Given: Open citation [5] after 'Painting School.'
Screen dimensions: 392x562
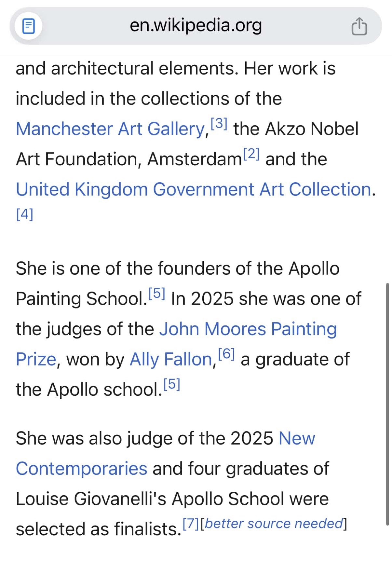Looking at the screenshot, I should (x=157, y=294).
